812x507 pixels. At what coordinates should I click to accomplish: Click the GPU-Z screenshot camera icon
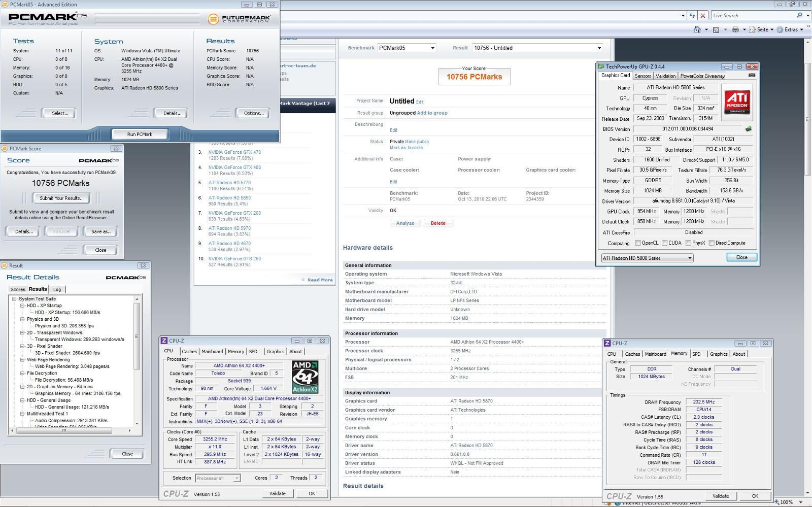pyautogui.click(x=752, y=75)
